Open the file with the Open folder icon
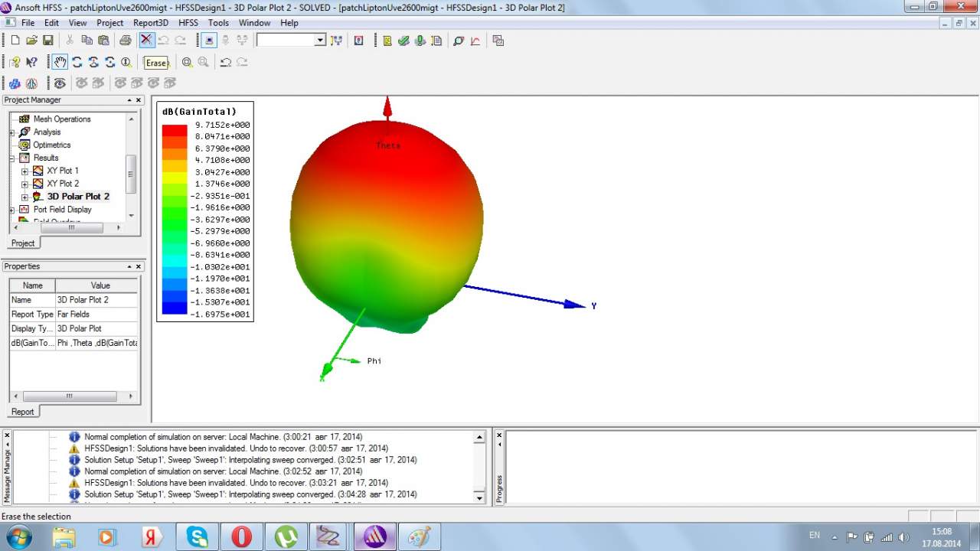Screen dimensions: 980x551 pos(31,40)
